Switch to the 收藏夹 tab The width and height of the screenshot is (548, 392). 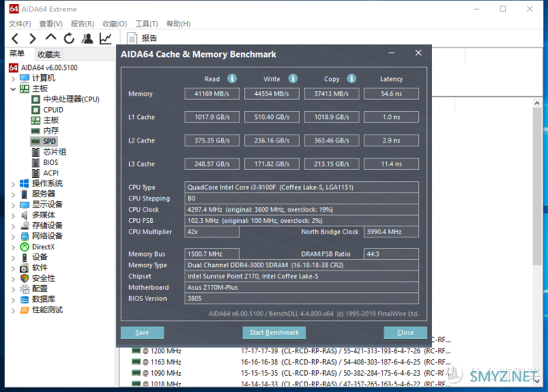(49, 55)
